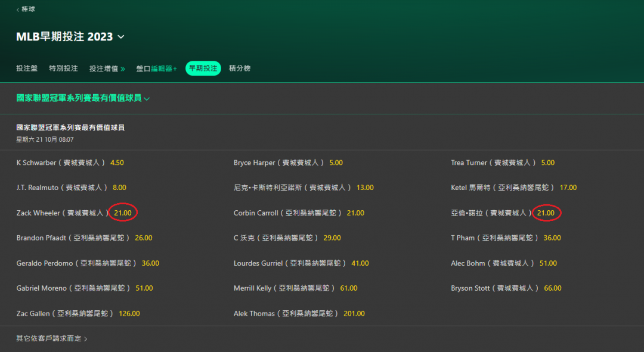Image resolution: width=644 pixels, height=352 pixels.
Task: Choose J.T. Realmuto at 8.00
Action: pyautogui.click(x=119, y=188)
